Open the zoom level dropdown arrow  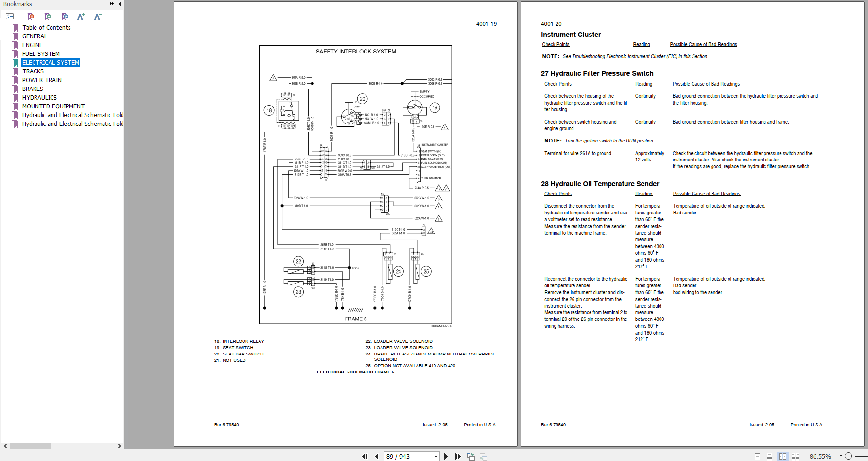tap(840, 456)
